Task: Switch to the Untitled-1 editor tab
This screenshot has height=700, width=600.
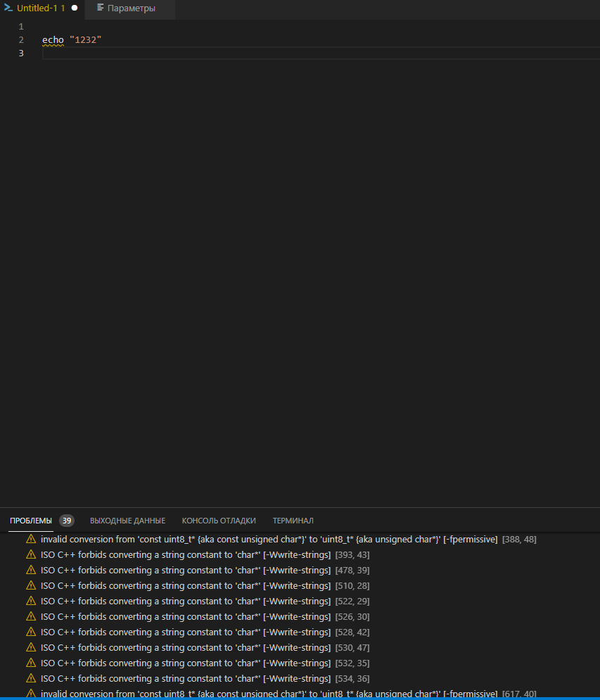Action: 41,8
